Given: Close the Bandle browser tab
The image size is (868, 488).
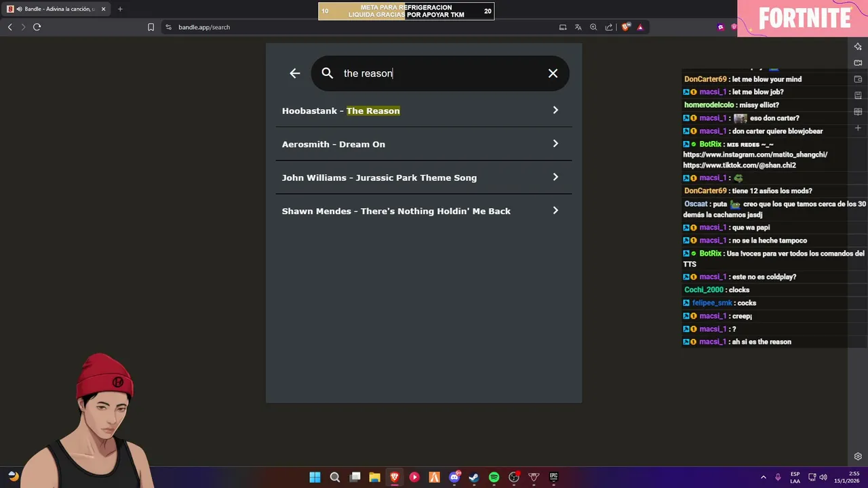Looking at the screenshot, I should click(x=104, y=9).
